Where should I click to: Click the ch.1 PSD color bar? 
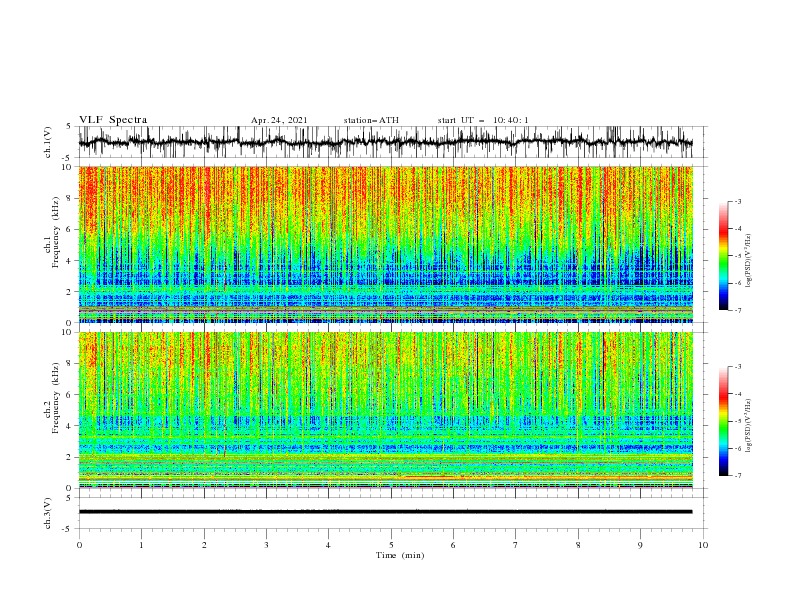pos(723,256)
